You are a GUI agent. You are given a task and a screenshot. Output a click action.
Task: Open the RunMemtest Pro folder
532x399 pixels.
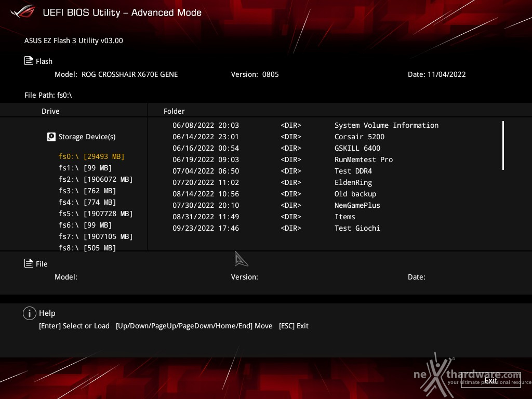click(x=363, y=159)
